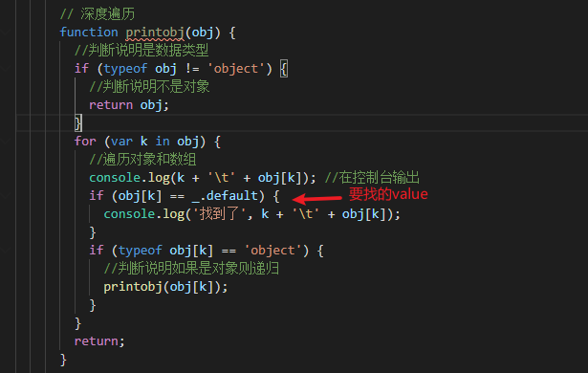Click the highlighted opening brace after 'object')
Screen dimensions: 588x373
pyautogui.click(x=284, y=69)
